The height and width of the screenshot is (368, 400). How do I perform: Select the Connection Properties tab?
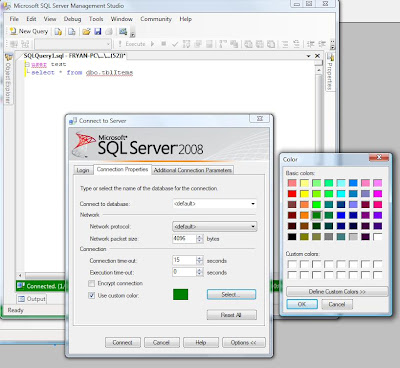[x=122, y=169]
